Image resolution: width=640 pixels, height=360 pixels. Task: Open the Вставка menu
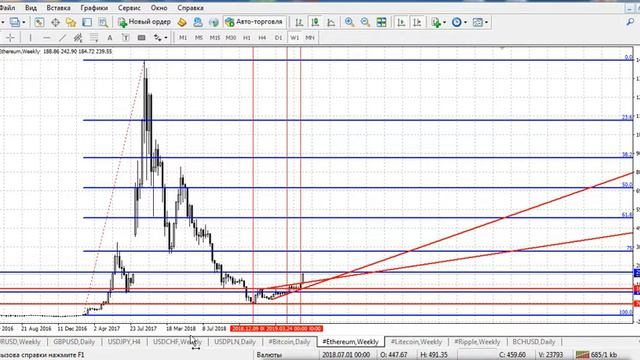pos(58,8)
